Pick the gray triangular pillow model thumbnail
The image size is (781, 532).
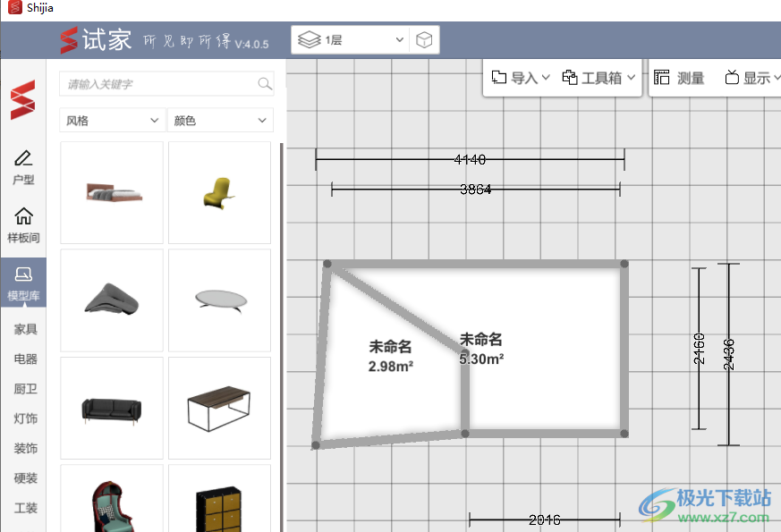[x=112, y=300]
